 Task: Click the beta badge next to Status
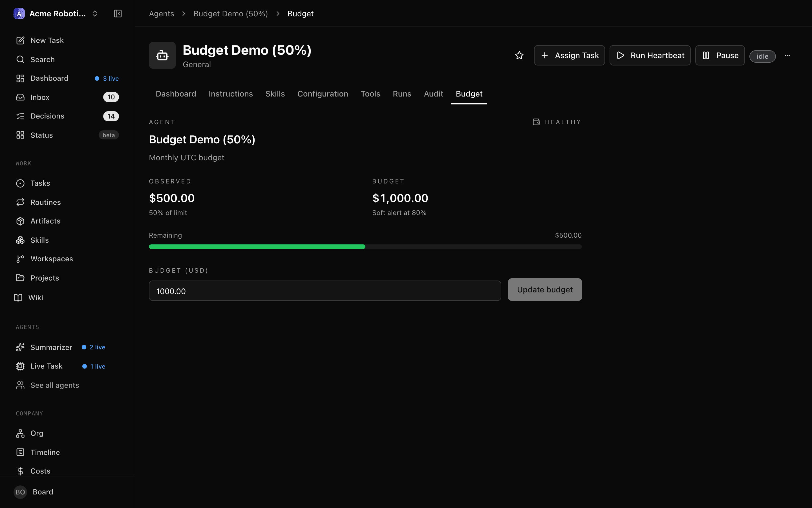[x=109, y=135]
